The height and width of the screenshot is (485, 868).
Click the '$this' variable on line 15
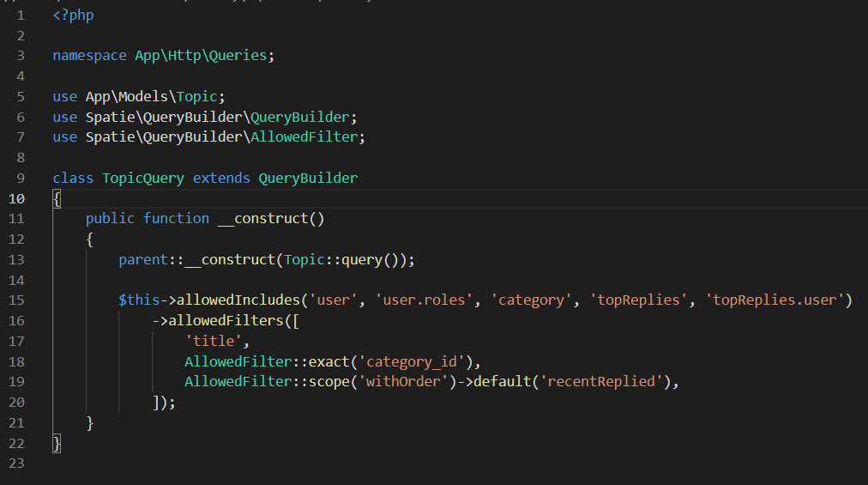click(139, 300)
